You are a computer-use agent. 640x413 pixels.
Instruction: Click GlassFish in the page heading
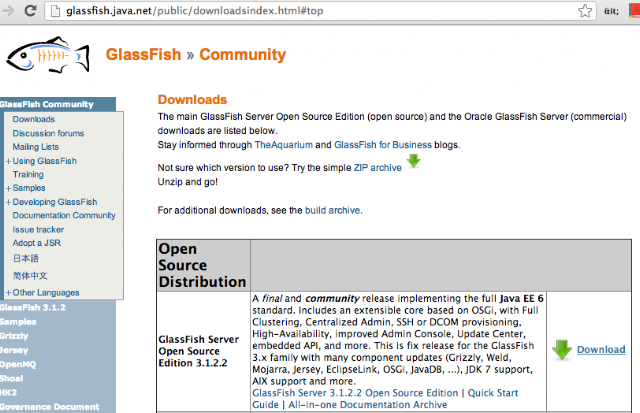143,54
